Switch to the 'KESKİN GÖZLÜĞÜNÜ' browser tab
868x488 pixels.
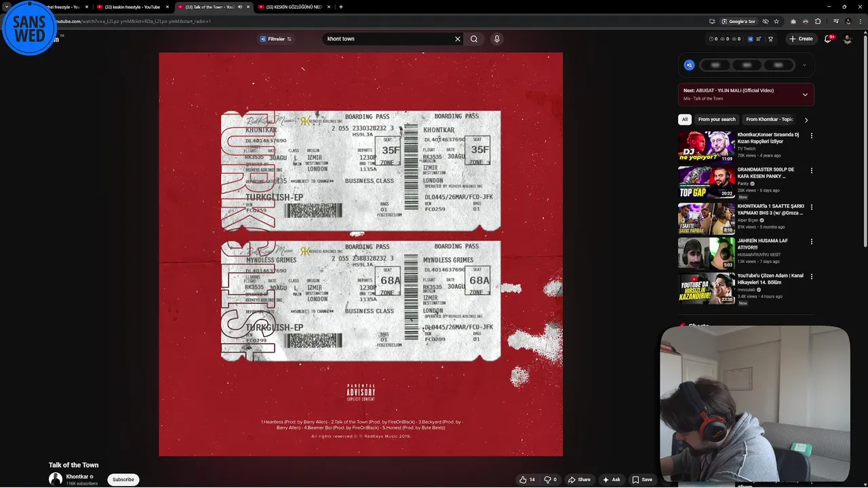click(x=294, y=7)
